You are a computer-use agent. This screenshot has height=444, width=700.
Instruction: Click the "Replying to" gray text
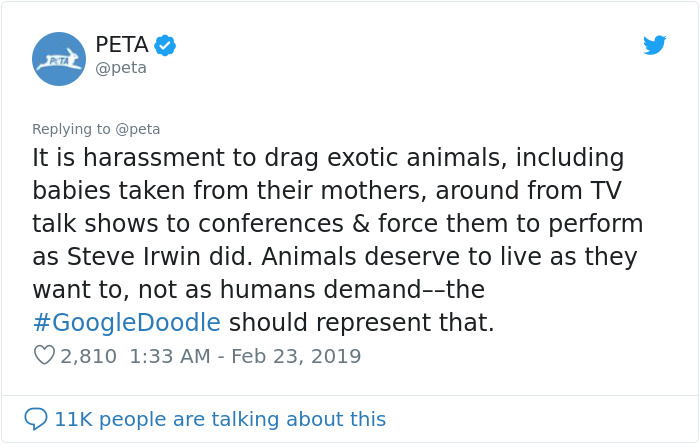pyautogui.click(x=70, y=129)
